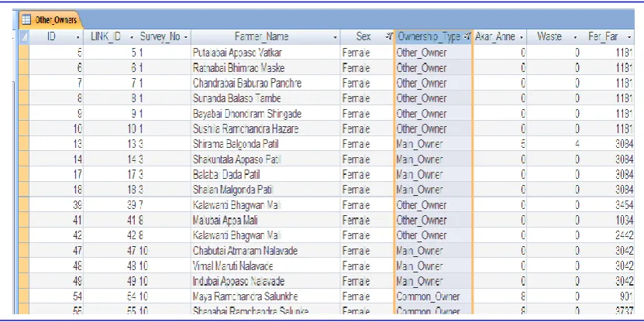Click the Other_Owners table datasheet icon
This screenshot has height=322, width=644.
[x=26, y=19]
